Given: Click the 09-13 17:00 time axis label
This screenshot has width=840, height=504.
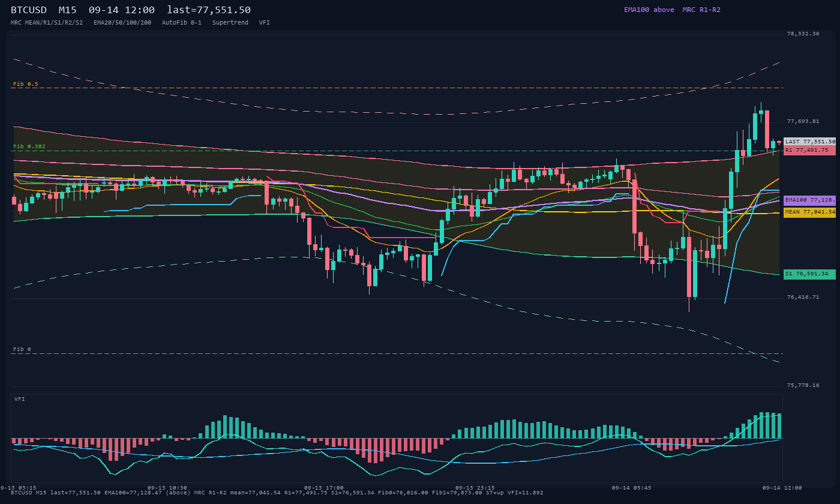Looking at the screenshot, I should click(324, 488).
